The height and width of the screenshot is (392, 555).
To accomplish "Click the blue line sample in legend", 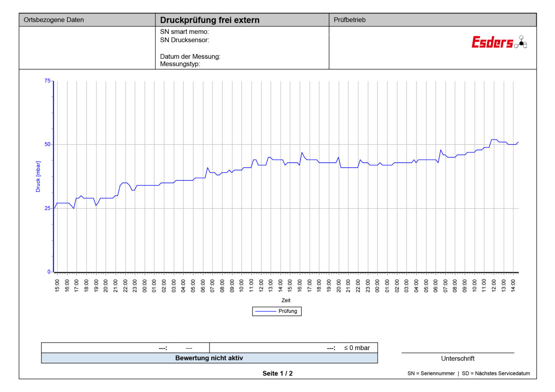I will point(266,311).
